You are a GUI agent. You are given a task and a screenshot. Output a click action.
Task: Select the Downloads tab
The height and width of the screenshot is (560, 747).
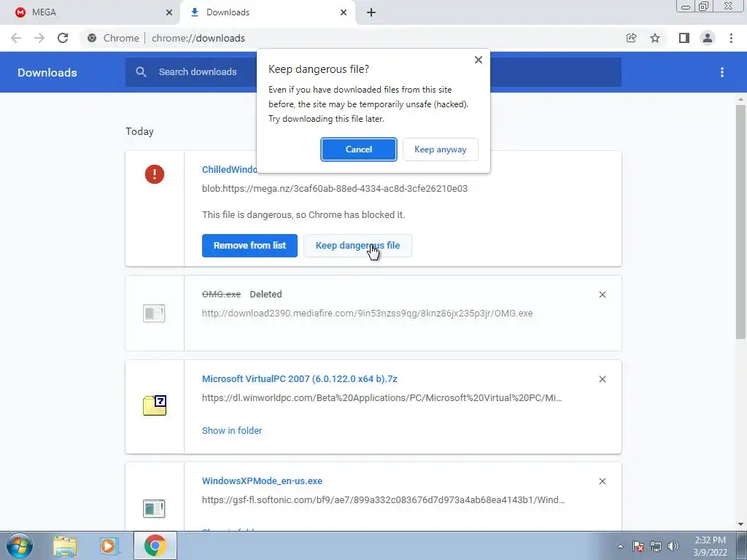(x=269, y=12)
